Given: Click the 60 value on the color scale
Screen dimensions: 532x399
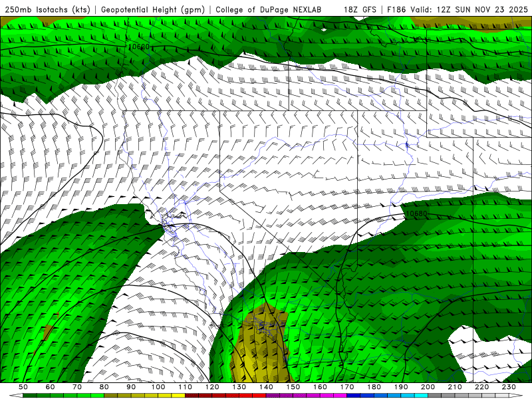Looking at the screenshot, I should point(50,387).
